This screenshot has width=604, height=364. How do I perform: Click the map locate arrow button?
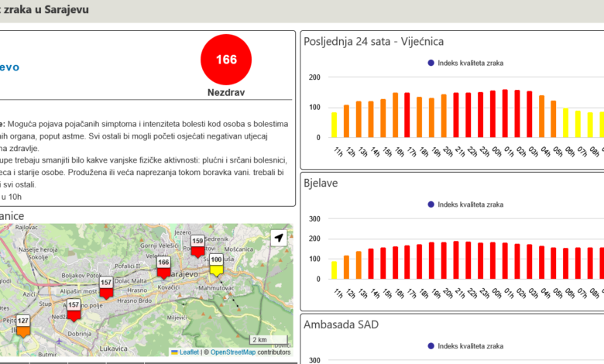tap(278, 239)
